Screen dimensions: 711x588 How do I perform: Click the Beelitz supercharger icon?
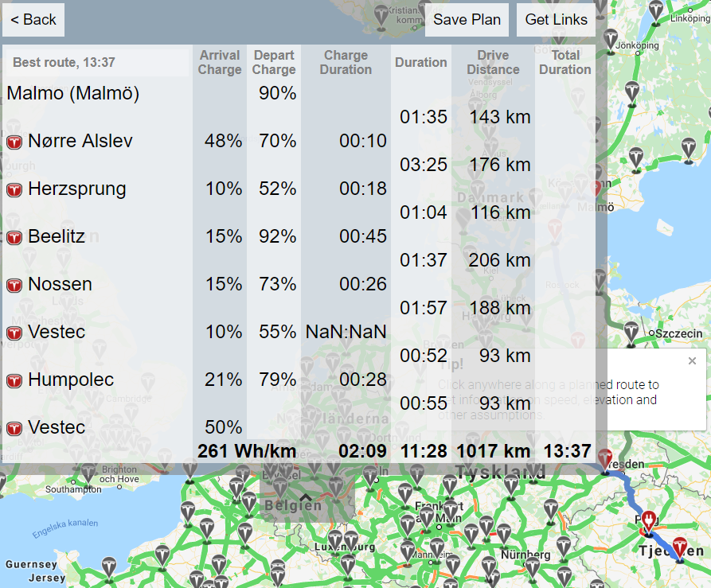tap(14, 237)
